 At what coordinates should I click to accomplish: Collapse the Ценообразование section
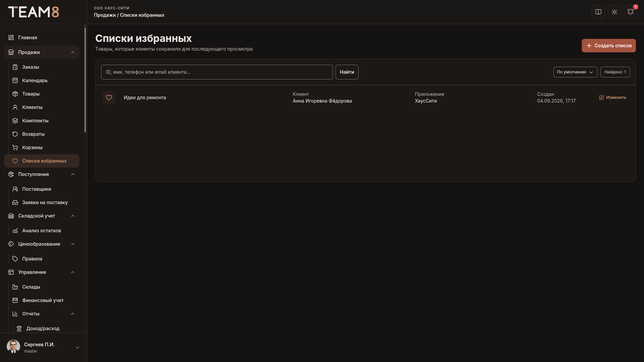pyautogui.click(x=73, y=244)
